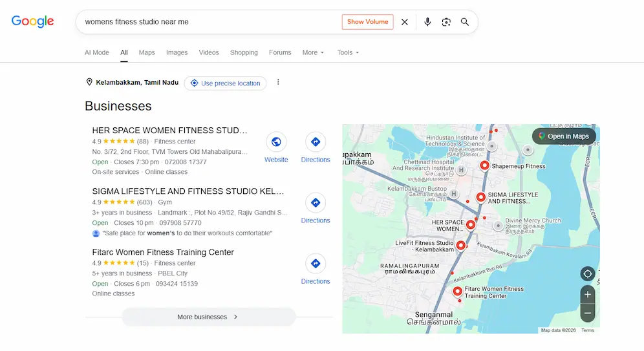This screenshot has height=351, width=644.
Task: Open Fitarc Women Fitness Training Center listing
Action: (x=163, y=252)
